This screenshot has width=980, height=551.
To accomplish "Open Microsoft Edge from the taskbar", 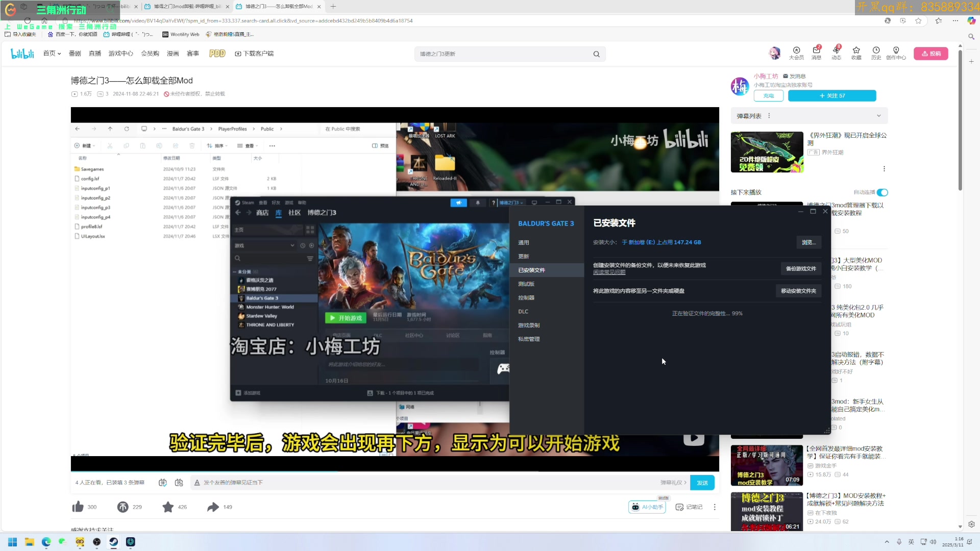I will pyautogui.click(x=46, y=542).
